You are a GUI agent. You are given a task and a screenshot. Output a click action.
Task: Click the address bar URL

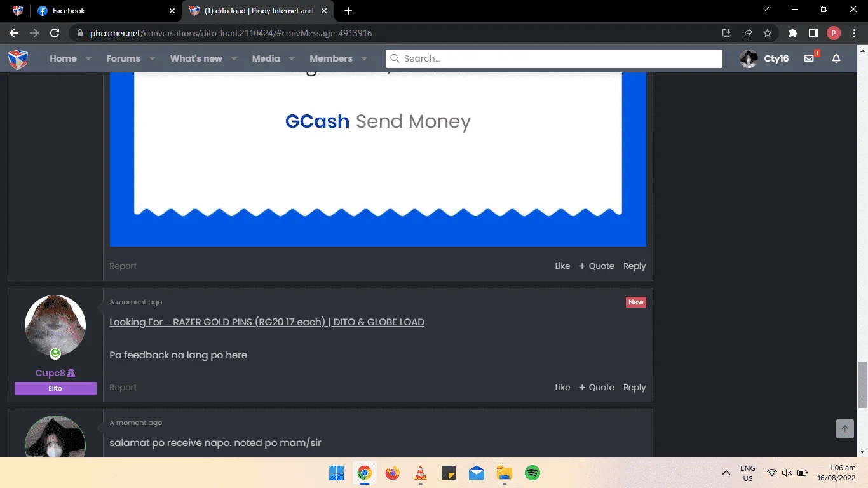coord(231,33)
